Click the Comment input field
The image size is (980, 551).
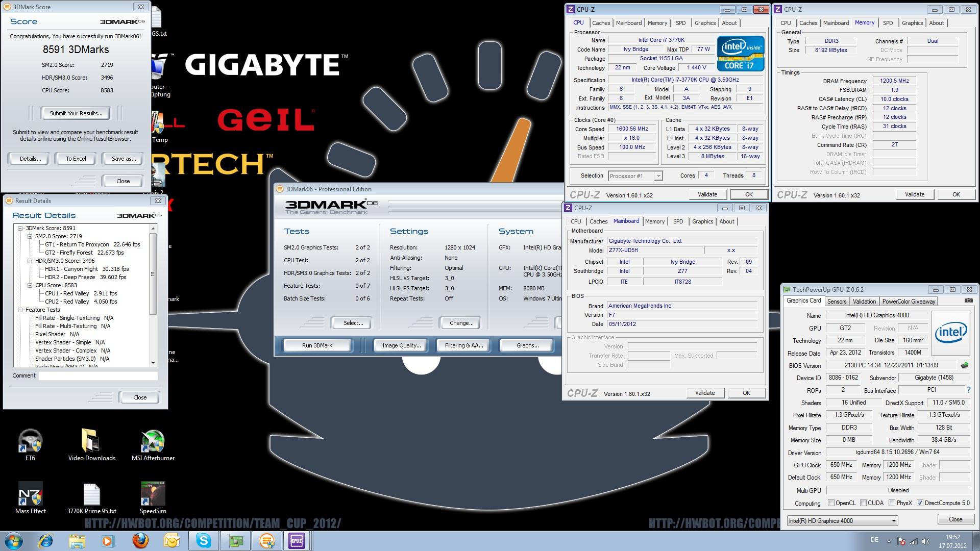pyautogui.click(x=98, y=375)
